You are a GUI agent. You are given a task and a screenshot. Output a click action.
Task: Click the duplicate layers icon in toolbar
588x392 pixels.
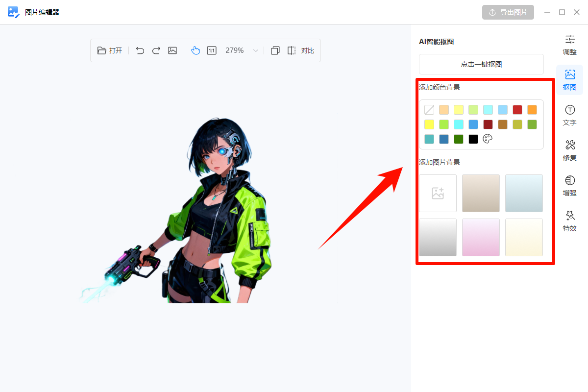click(x=275, y=50)
